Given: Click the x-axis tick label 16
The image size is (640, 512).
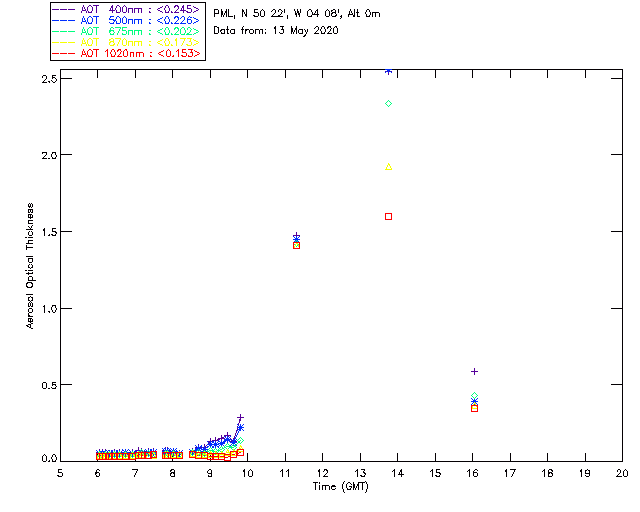Looking at the screenshot, I should [x=472, y=473].
